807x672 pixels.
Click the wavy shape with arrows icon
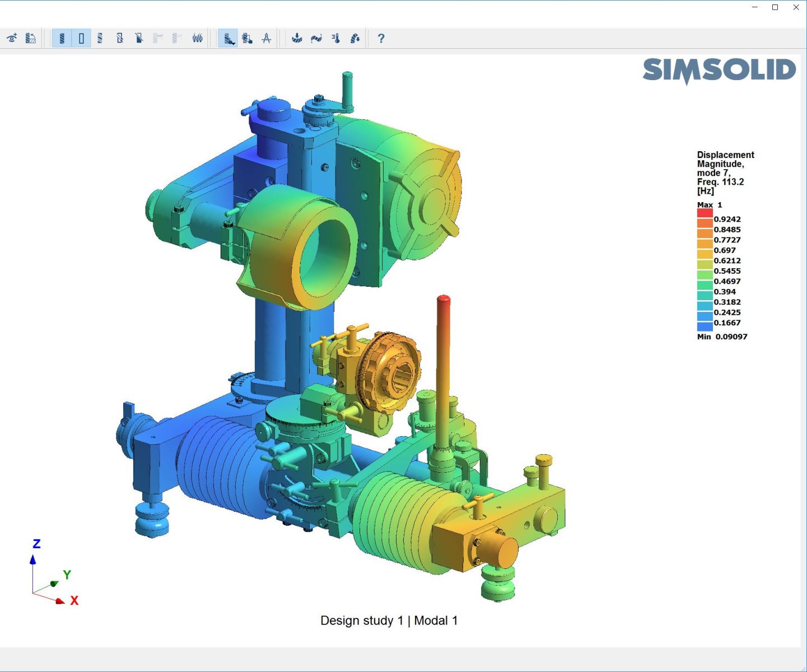(x=316, y=38)
